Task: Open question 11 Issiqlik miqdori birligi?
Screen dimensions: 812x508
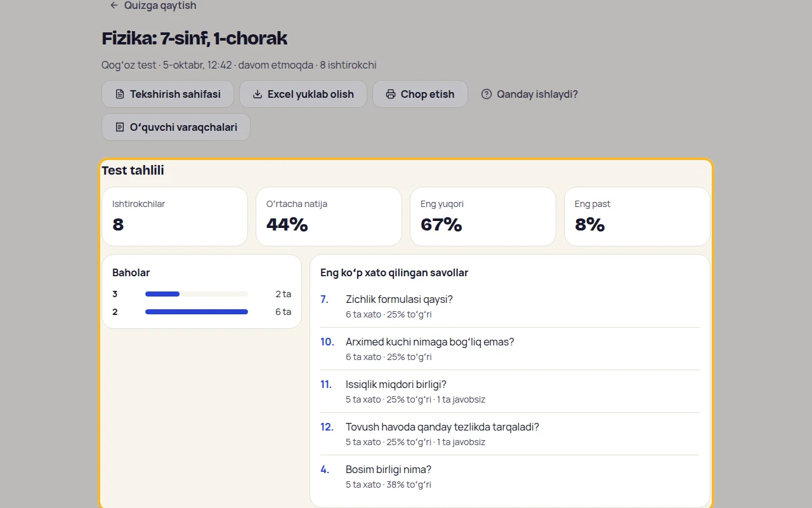Action: click(x=510, y=391)
